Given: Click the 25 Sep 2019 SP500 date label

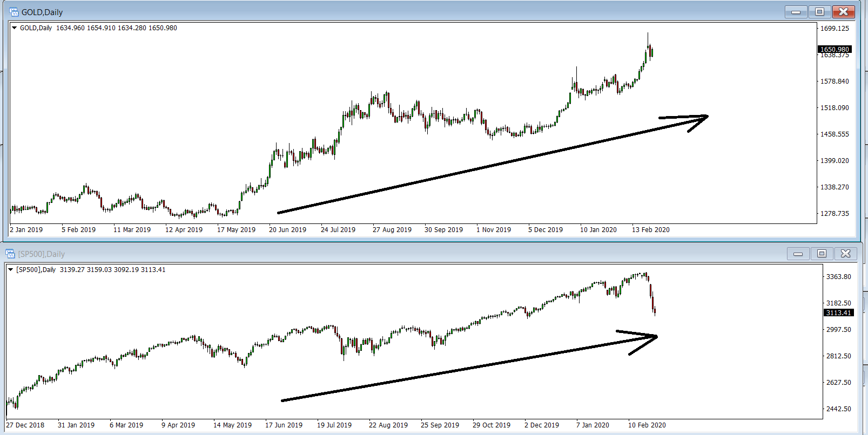Looking at the screenshot, I should (440, 425).
